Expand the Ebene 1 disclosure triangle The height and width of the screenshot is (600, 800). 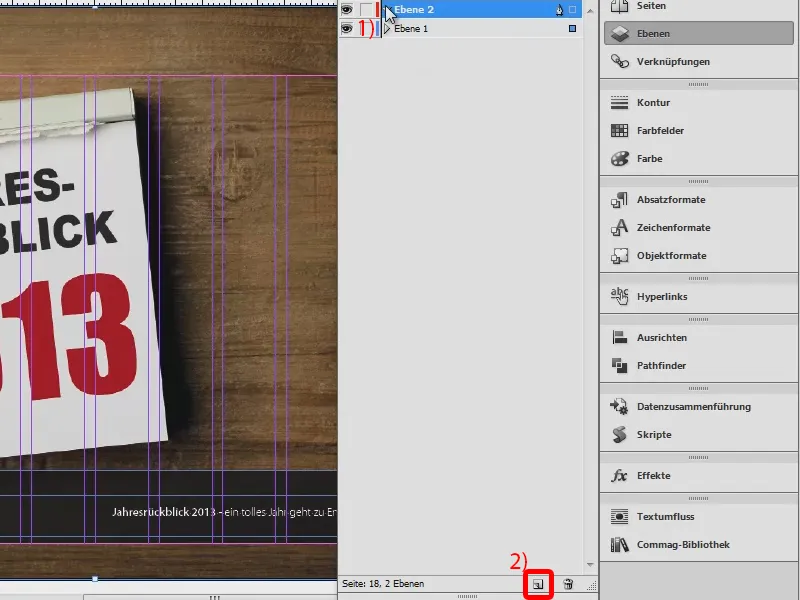pyautogui.click(x=387, y=29)
